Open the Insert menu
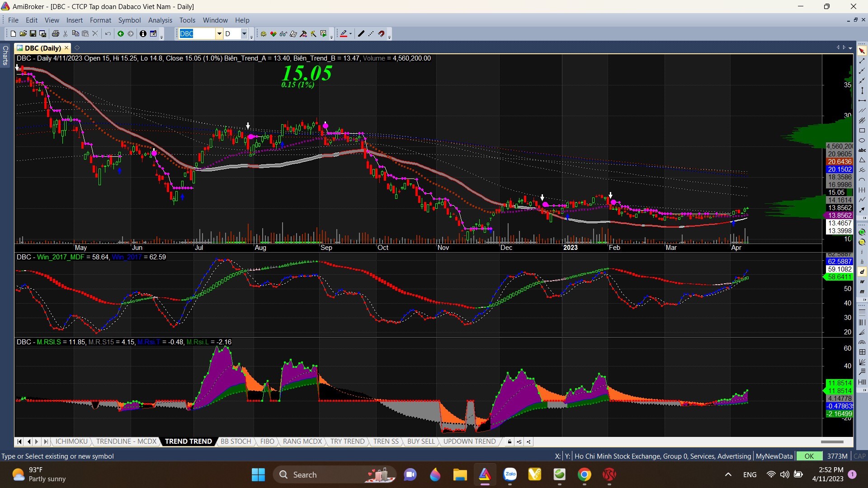The width and height of the screenshot is (868, 488). click(x=74, y=20)
